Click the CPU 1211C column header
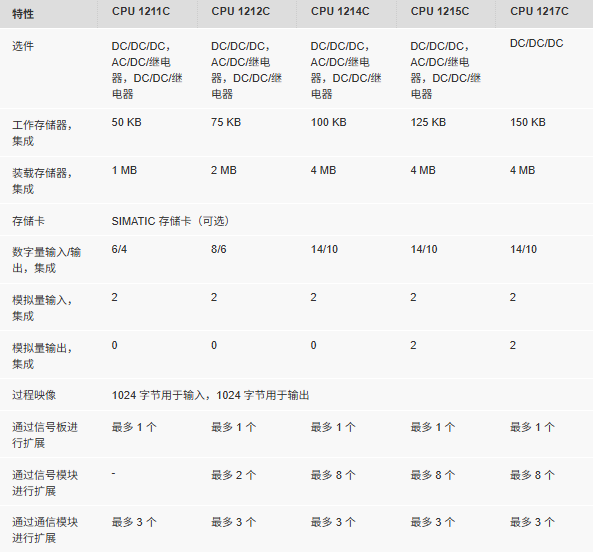Viewport: 593px width, 552px height. coord(141,11)
